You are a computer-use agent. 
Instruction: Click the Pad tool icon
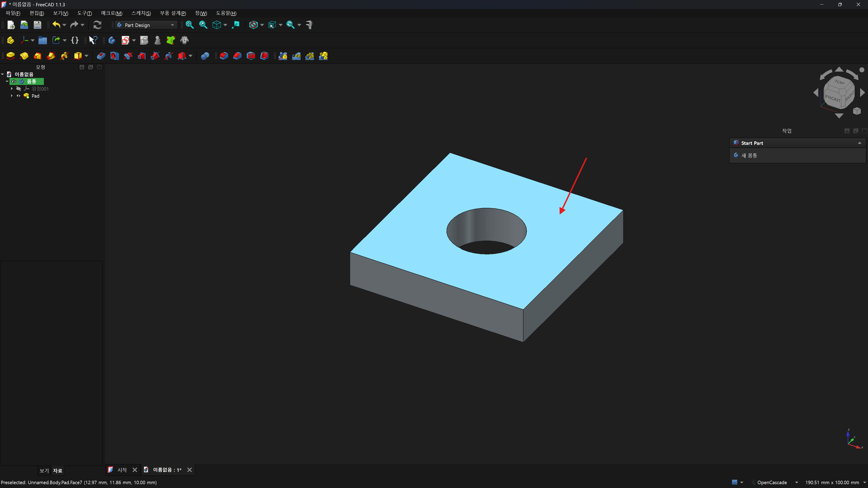[11, 56]
